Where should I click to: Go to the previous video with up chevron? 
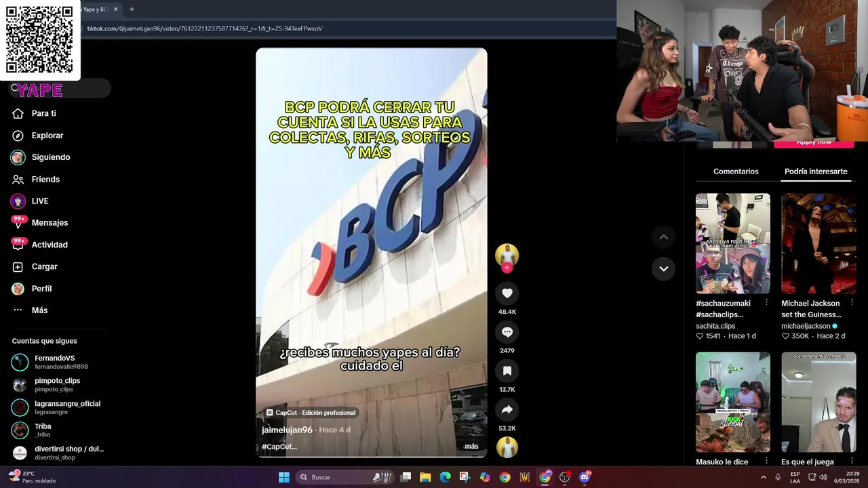(x=664, y=237)
